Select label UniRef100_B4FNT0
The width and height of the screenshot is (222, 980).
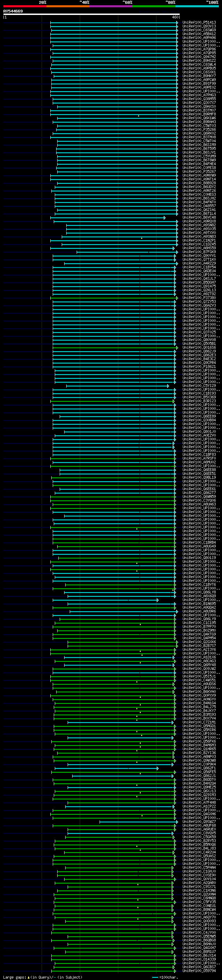pyautogui.click(x=199, y=202)
